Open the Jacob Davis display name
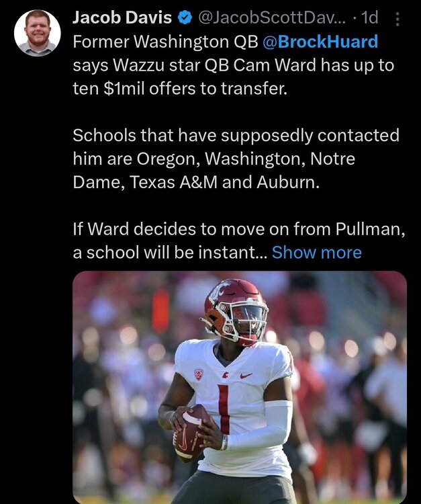This screenshot has width=421, height=504. [122, 16]
